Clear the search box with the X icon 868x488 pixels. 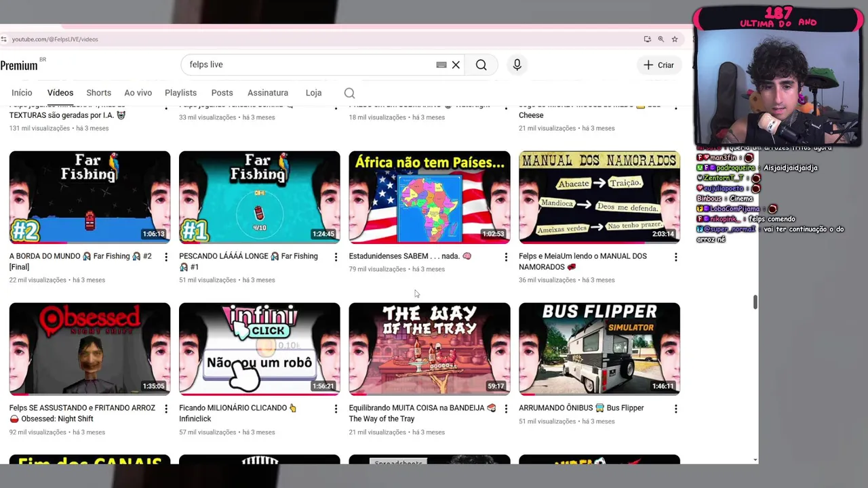pyautogui.click(x=456, y=65)
